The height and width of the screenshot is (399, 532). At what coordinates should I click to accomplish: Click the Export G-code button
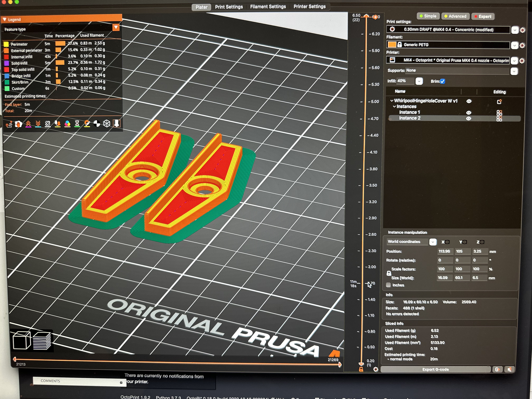tap(435, 369)
